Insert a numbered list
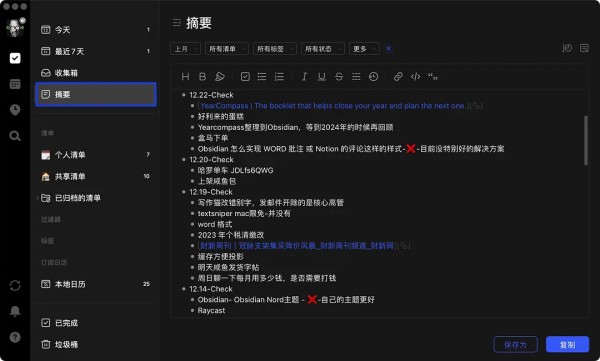This screenshot has height=361, width=600. pos(279,77)
